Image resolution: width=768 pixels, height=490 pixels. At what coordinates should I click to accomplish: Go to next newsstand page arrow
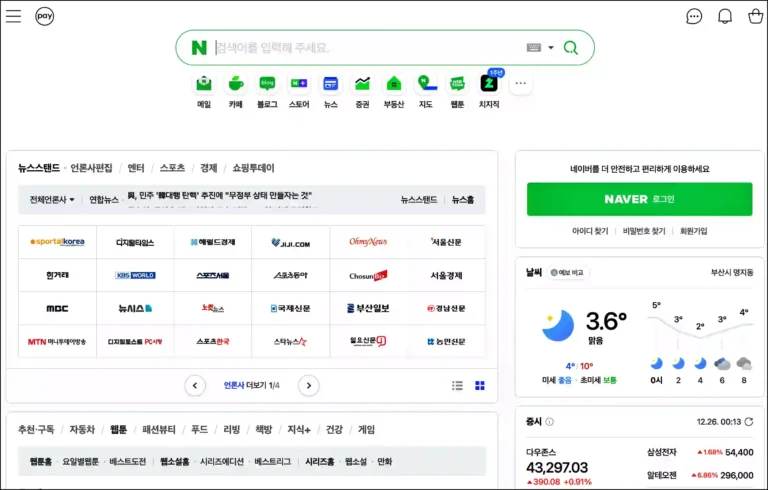(x=309, y=385)
